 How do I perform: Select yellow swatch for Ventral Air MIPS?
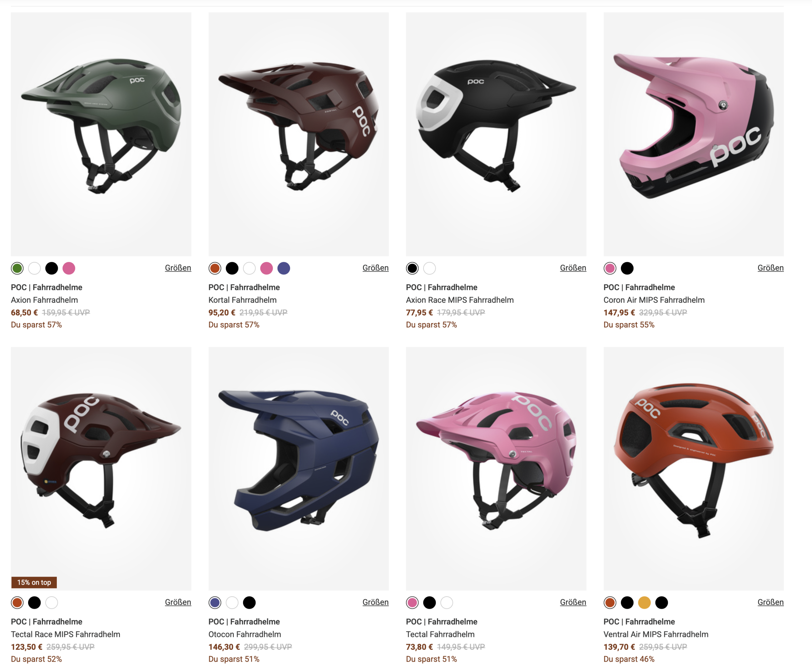tap(644, 603)
